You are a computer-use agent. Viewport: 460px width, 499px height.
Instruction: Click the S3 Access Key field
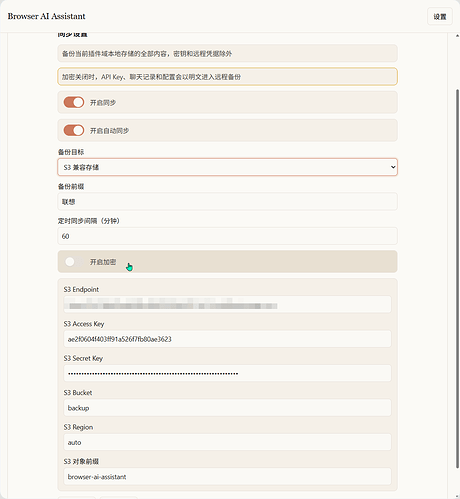[x=227, y=339]
